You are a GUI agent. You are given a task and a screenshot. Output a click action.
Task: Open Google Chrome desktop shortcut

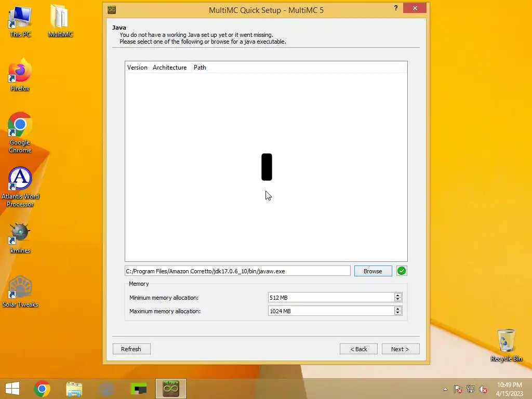pyautogui.click(x=20, y=132)
